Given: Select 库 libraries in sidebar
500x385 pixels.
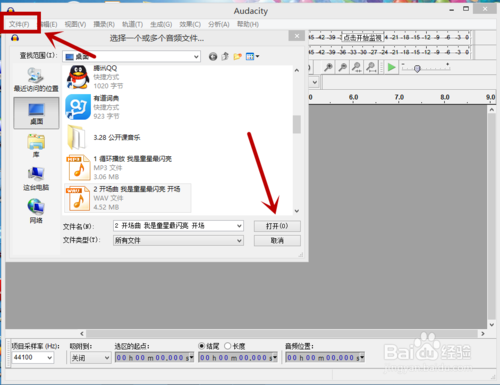Looking at the screenshot, I should tap(36, 146).
